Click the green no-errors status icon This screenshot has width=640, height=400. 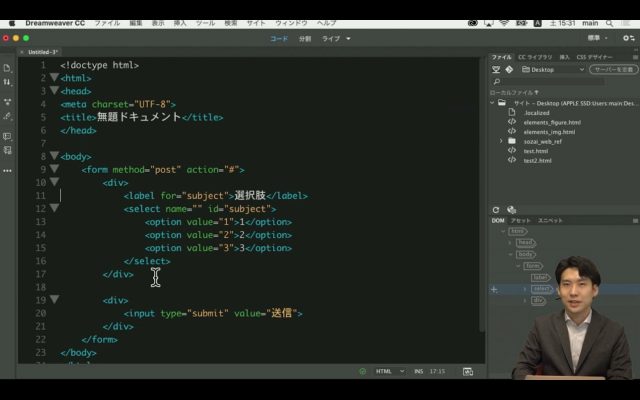[x=362, y=371]
